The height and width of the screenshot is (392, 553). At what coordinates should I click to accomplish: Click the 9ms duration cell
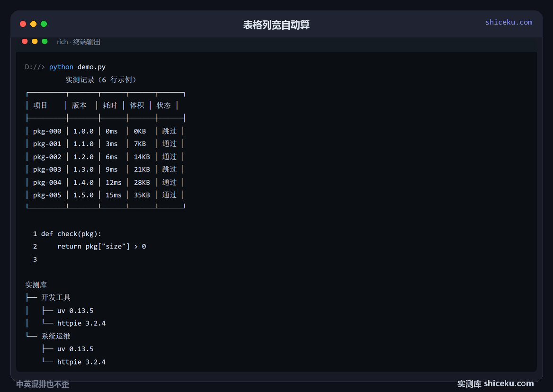(111, 169)
